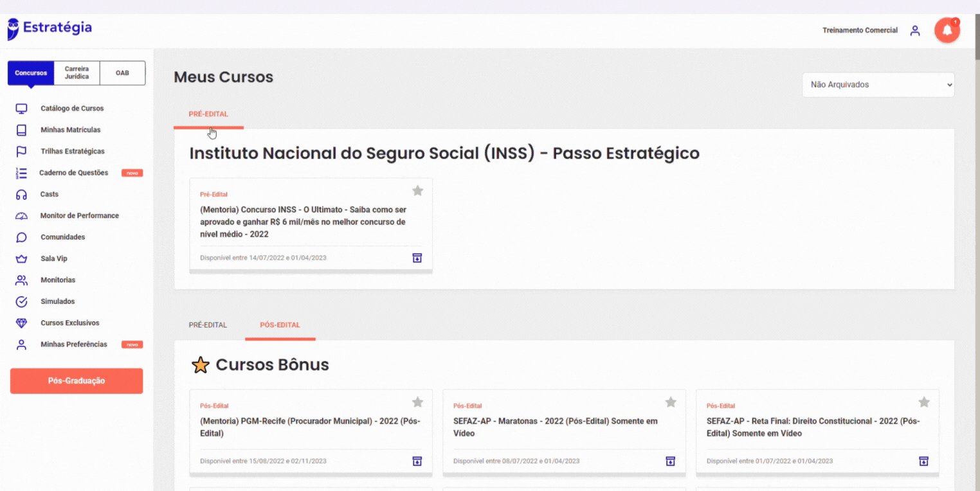Archive the SEFAZ-AP Reta Final course
The image size is (980, 491).
point(923,461)
